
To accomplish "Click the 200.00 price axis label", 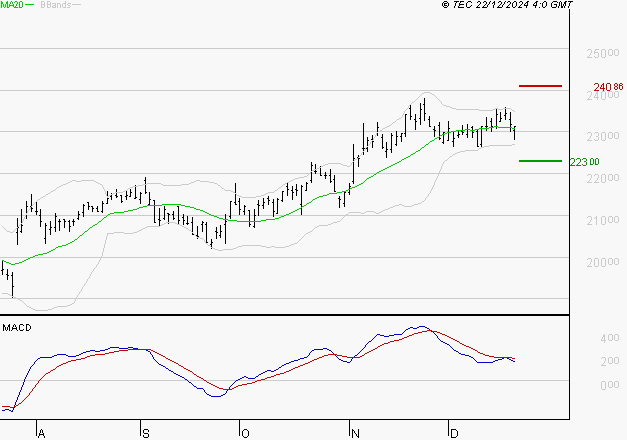I will (603, 262).
